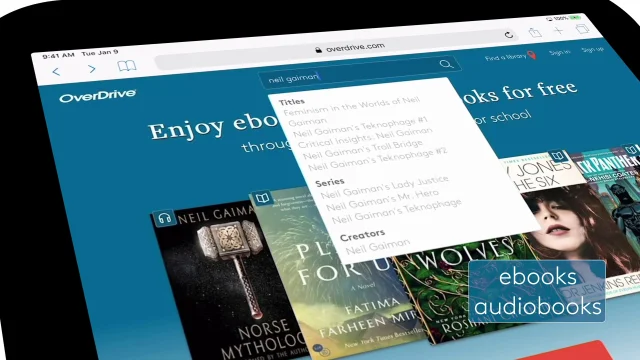Viewport: 640px width, 360px height.
Task: Click ebook badge on Daisy Jones cover
Action: tap(557, 156)
